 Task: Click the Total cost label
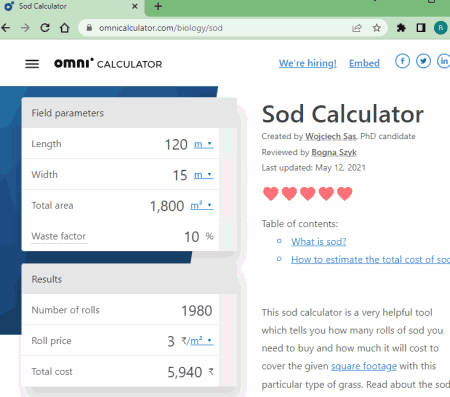coord(52,372)
